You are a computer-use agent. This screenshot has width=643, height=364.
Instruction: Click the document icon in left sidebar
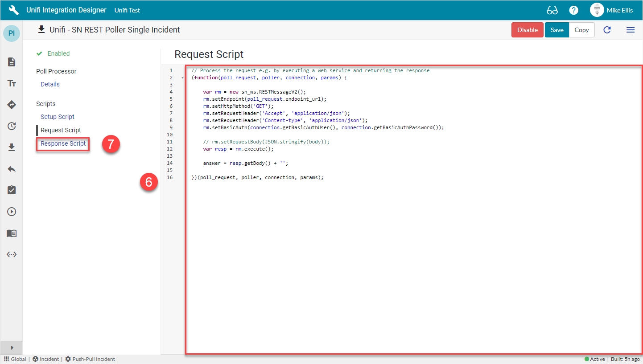pos(12,62)
